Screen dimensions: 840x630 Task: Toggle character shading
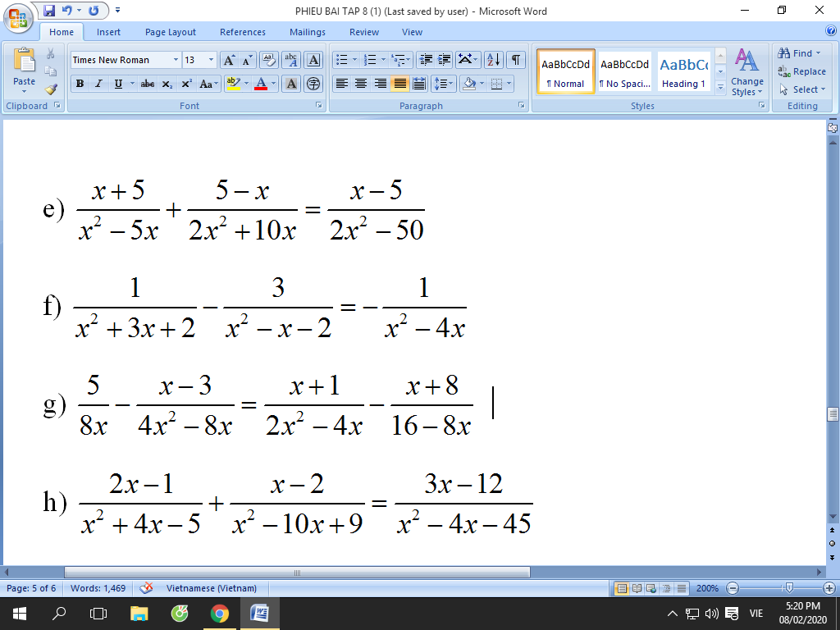click(x=291, y=84)
